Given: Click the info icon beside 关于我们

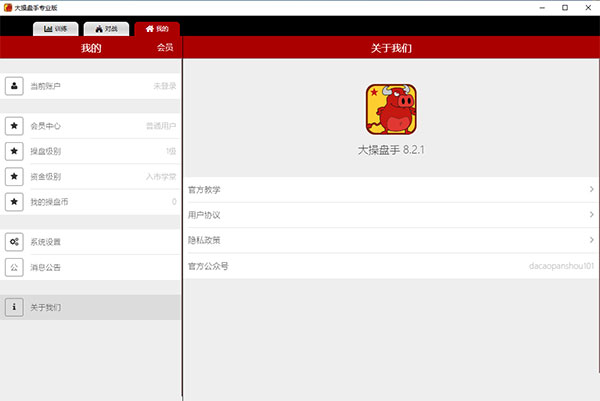Looking at the screenshot, I should (14, 307).
